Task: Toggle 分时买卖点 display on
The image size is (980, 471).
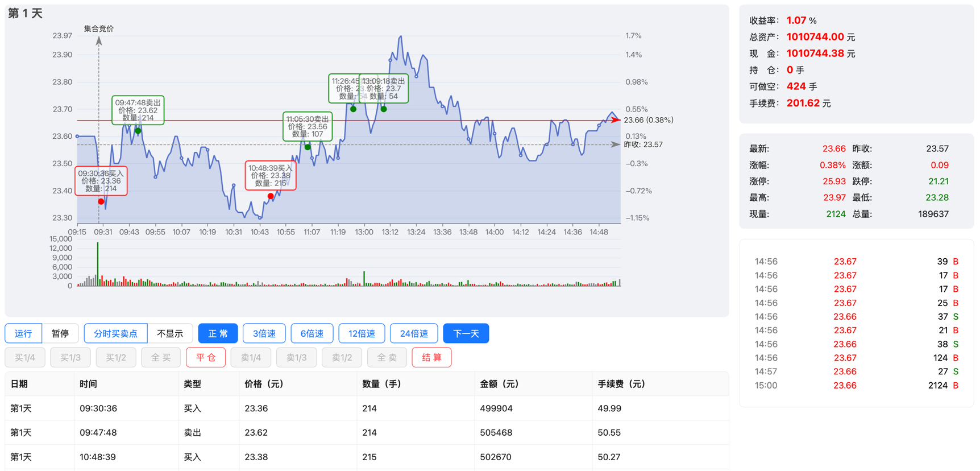Action: click(x=115, y=333)
